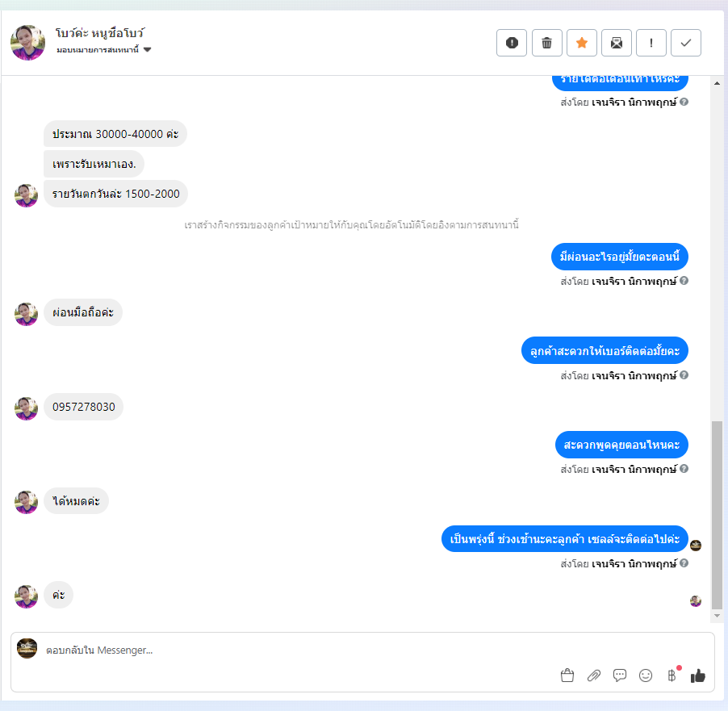
Task: Delete the conversation using the trash icon
Action: click(547, 43)
